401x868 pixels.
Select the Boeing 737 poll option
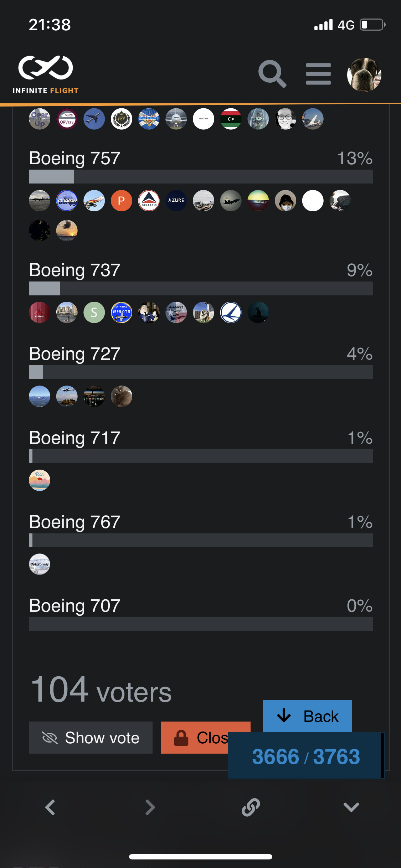(75, 270)
